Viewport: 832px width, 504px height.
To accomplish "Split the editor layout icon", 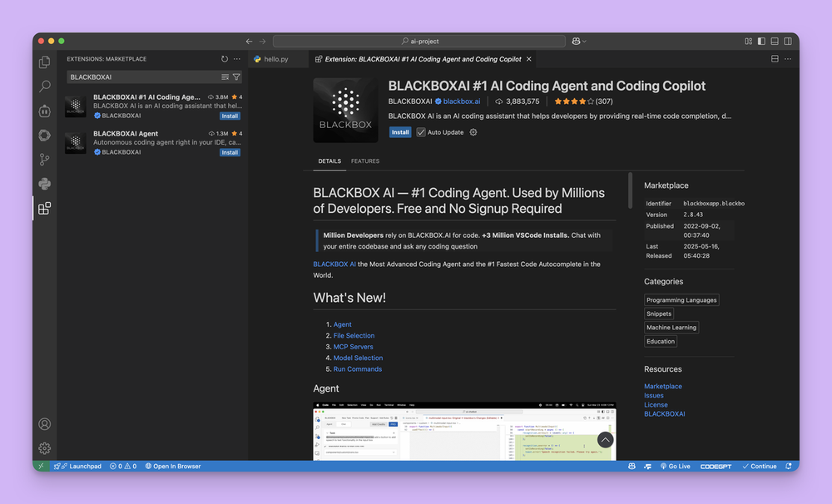I will coord(775,59).
